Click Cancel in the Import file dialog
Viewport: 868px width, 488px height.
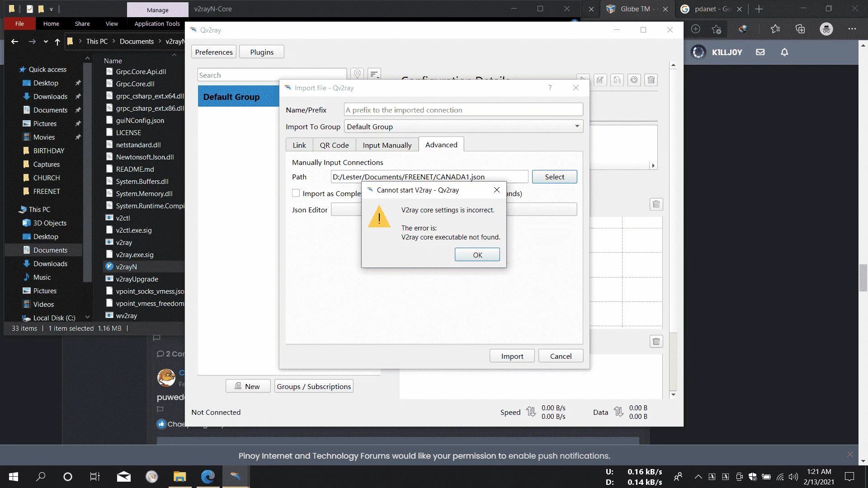(x=561, y=356)
